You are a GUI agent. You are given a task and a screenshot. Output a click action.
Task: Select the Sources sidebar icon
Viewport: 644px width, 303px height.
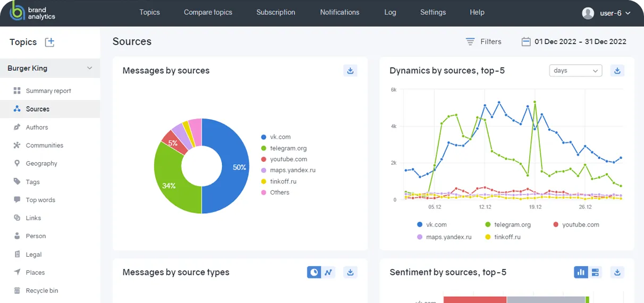click(x=17, y=109)
